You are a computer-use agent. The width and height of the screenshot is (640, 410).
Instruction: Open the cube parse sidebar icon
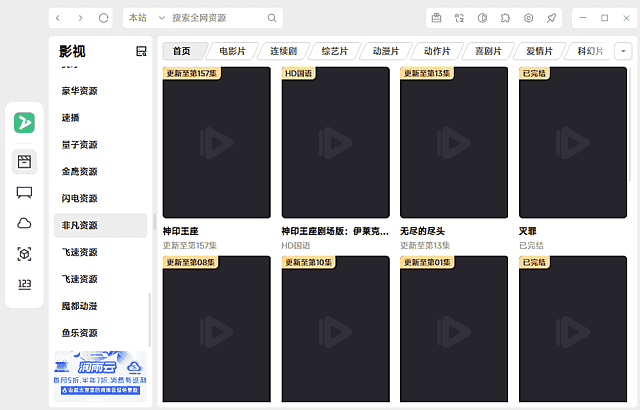point(24,254)
